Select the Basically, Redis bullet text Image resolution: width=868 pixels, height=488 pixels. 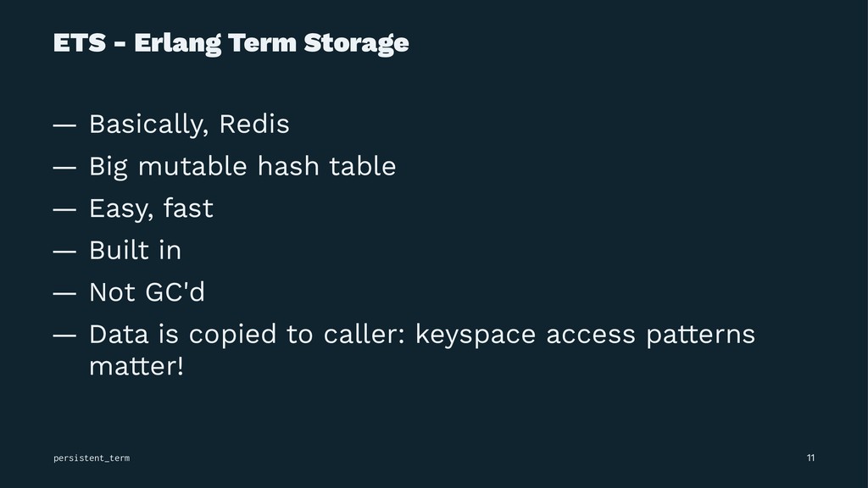point(189,125)
